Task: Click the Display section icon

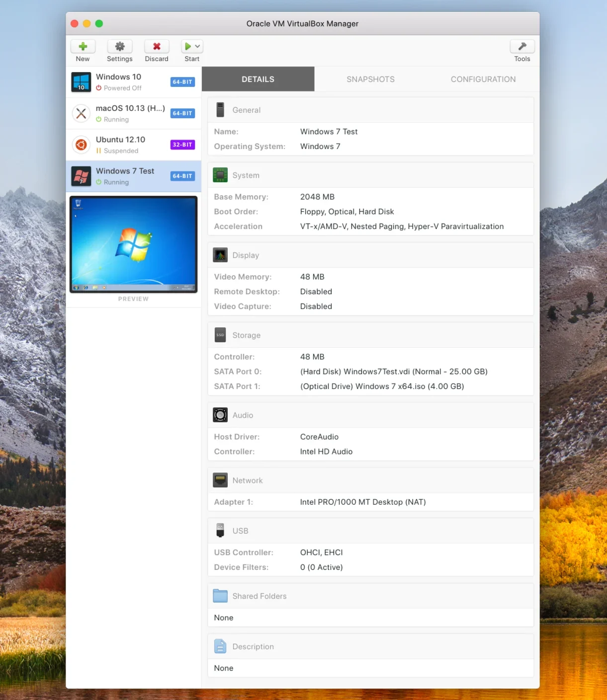Action: tap(220, 255)
